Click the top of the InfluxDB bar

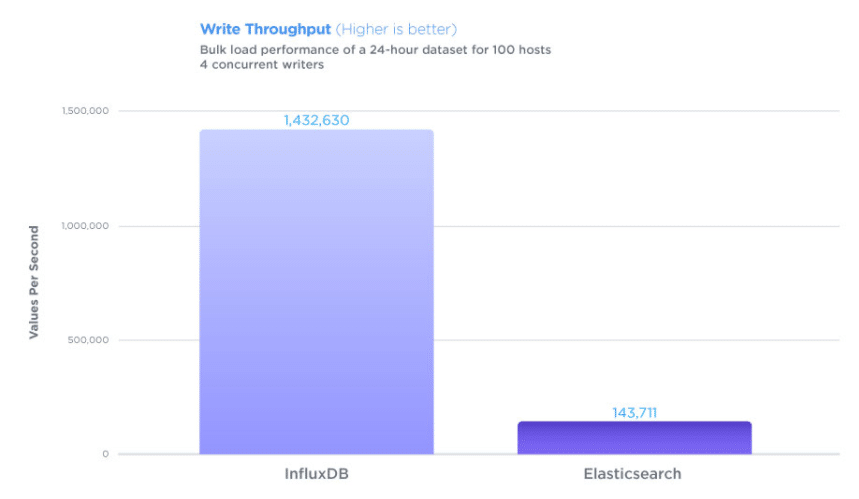point(316,131)
